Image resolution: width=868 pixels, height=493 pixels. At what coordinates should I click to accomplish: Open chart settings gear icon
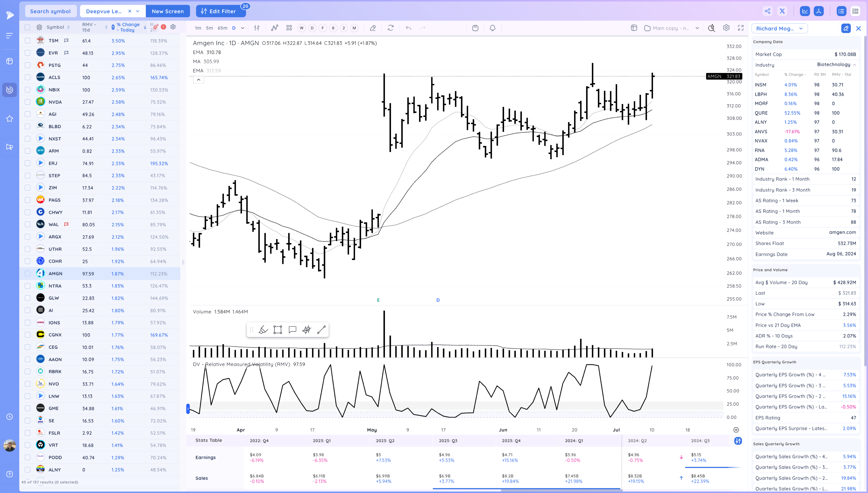pyautogui.click(x=726, y=28)
